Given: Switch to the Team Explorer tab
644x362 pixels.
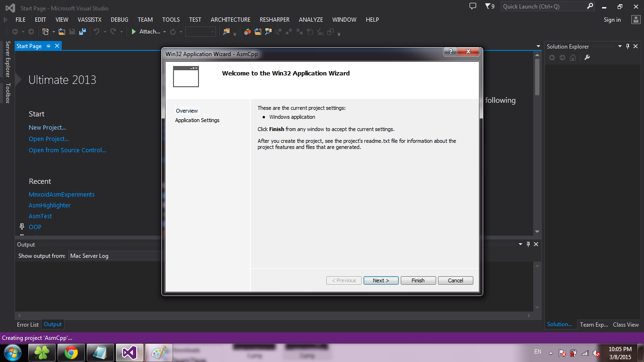Looking at the screenshot, I should click(594, 324).
